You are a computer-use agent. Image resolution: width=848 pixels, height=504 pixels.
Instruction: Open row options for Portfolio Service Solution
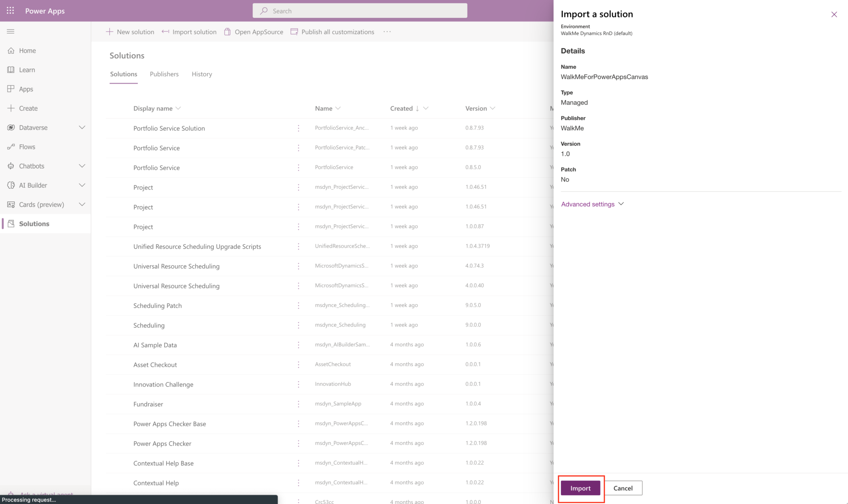point(299,128)
